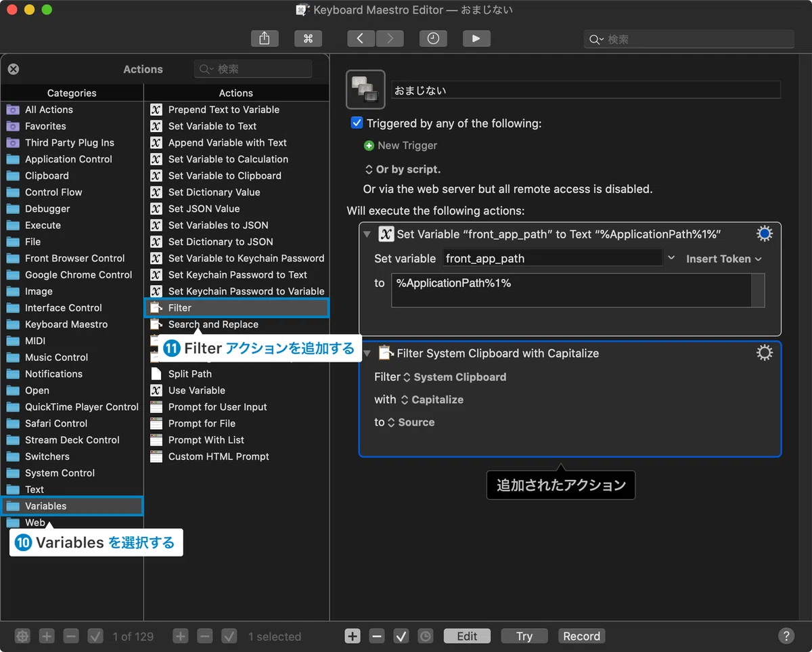Click the New Trigger link
The width and height of the screenshot is (812, 652).
click(x=407, y=146)
